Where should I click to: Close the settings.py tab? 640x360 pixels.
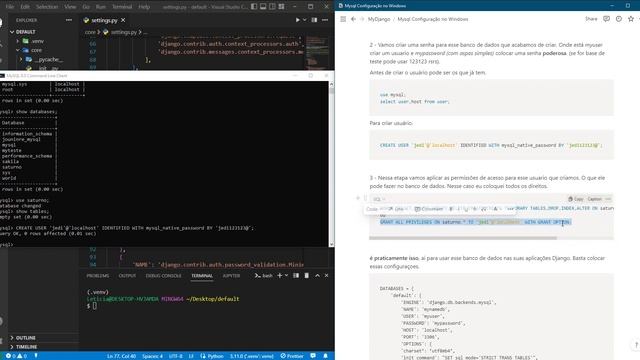pyautogui.click(x=123, y=20)
